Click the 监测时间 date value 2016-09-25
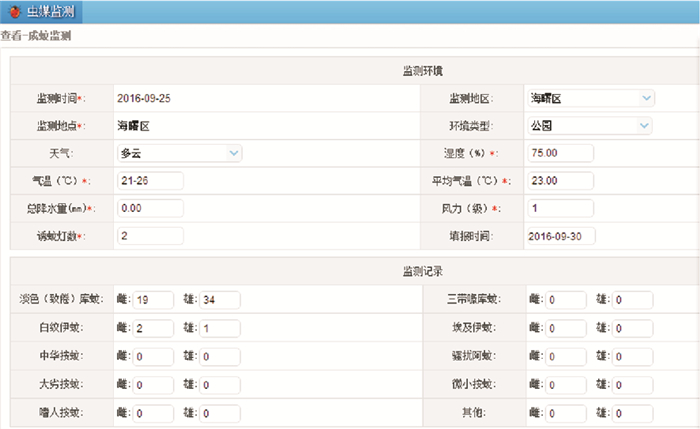Viewport: 700px width, 429px height. click(145, 98)
